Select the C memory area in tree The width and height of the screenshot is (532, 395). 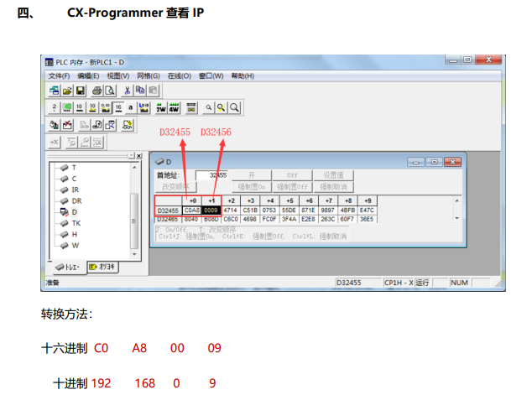pyautogui.click(x=74, y=179)
